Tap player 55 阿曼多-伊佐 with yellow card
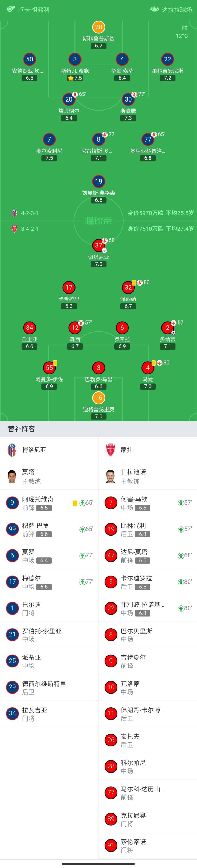197x868 pixels. point(49,368)
